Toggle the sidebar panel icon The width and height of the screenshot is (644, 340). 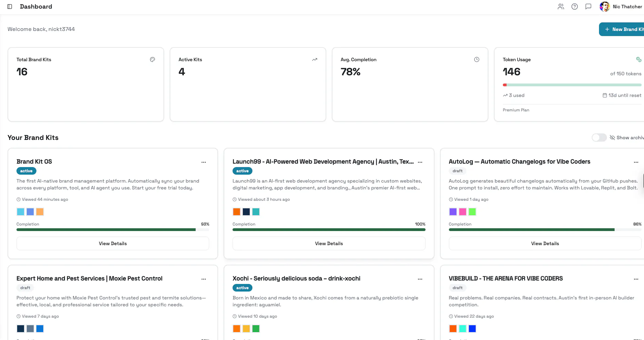click(x=10, y=7)
